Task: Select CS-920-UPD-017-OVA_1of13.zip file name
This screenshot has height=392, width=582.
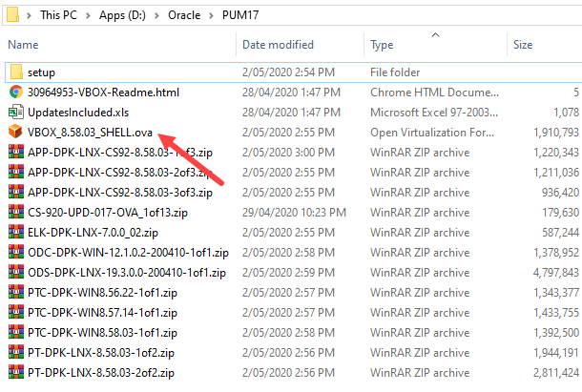Action: [x=108, y=213]
